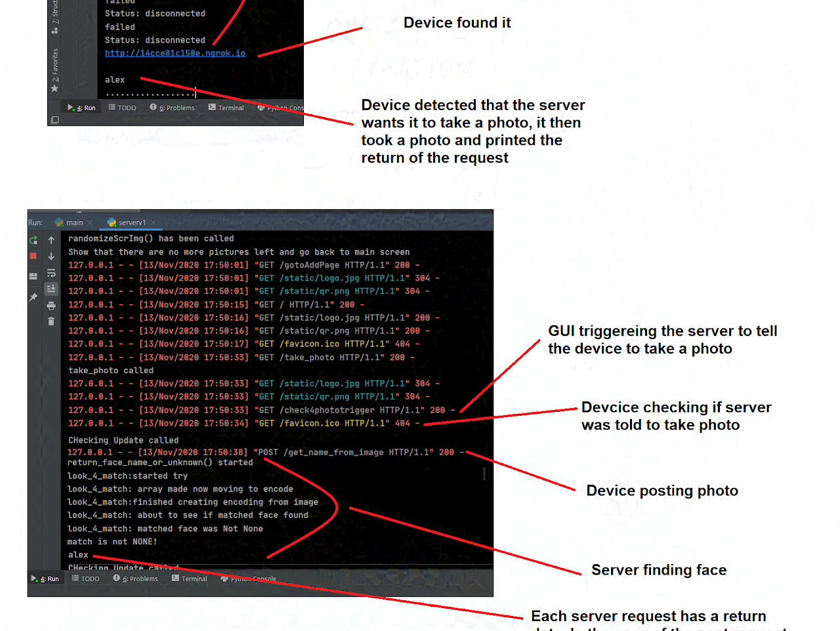Open 6: Problems below the serverv1 console

[x=135, y=579]
